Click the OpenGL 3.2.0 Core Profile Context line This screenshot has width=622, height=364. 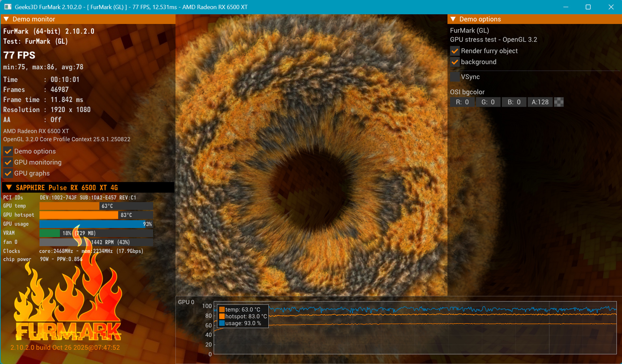[67, 139]
